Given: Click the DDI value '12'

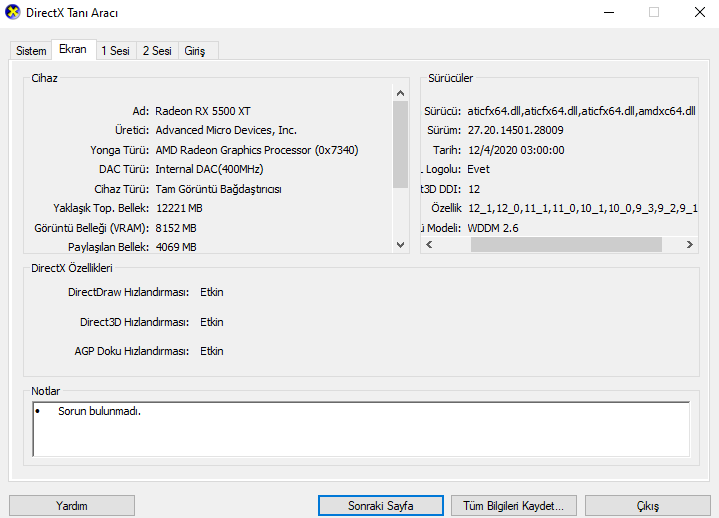Looking at the screenshot, I should tap(474, 189).
